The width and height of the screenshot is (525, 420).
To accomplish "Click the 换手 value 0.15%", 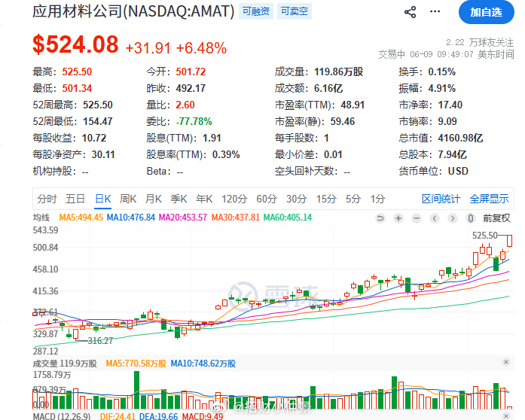I will 442,72.
